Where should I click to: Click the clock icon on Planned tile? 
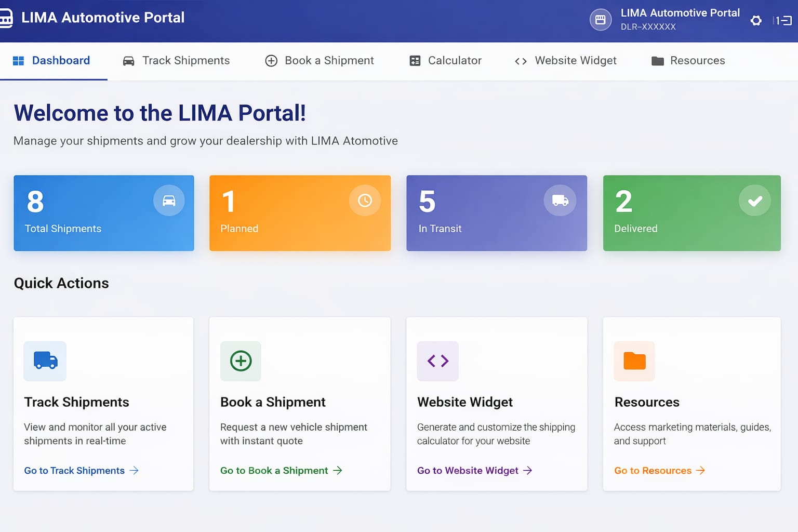(x=365, y=201)
